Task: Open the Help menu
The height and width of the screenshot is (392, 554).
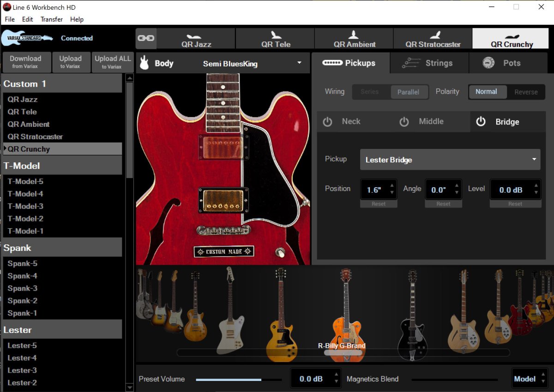Action: click(77, 19)
